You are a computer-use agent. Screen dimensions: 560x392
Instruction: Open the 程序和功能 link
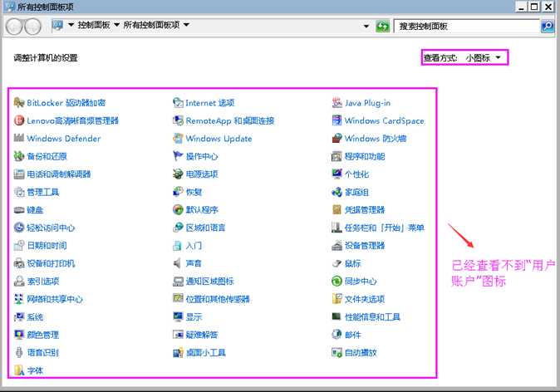[365, 156]
